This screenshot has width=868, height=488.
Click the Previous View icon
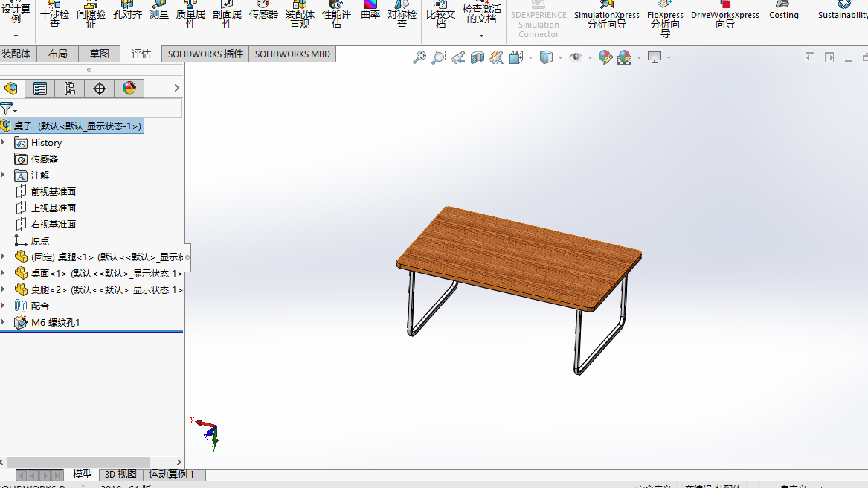click(x=458, y=57)
